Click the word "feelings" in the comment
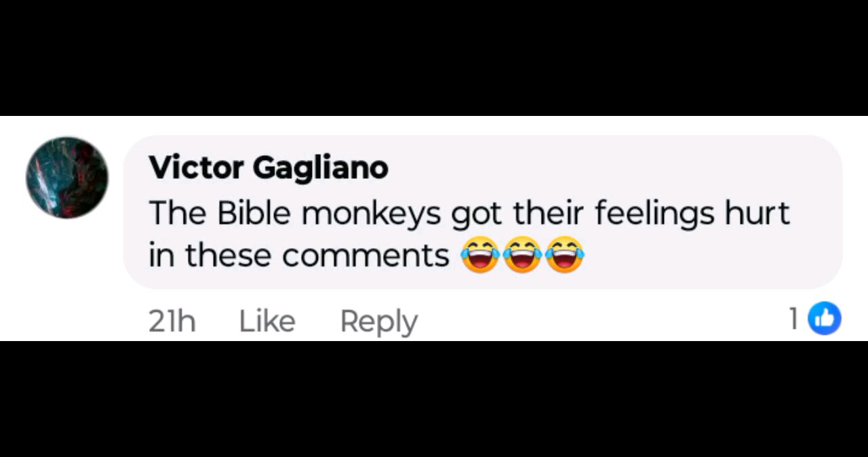Screen dimensions: 868x457 [x=654, y=214]
